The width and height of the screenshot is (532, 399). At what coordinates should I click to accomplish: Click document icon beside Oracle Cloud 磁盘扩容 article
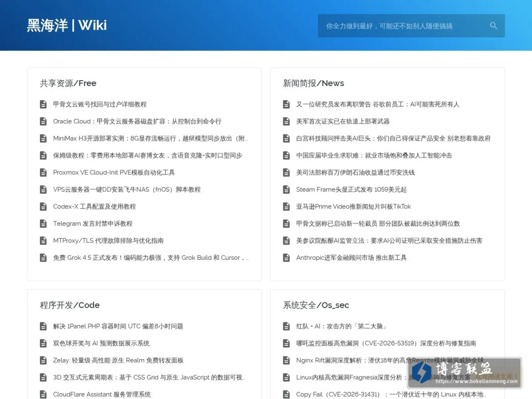click(x=43, y=121)
